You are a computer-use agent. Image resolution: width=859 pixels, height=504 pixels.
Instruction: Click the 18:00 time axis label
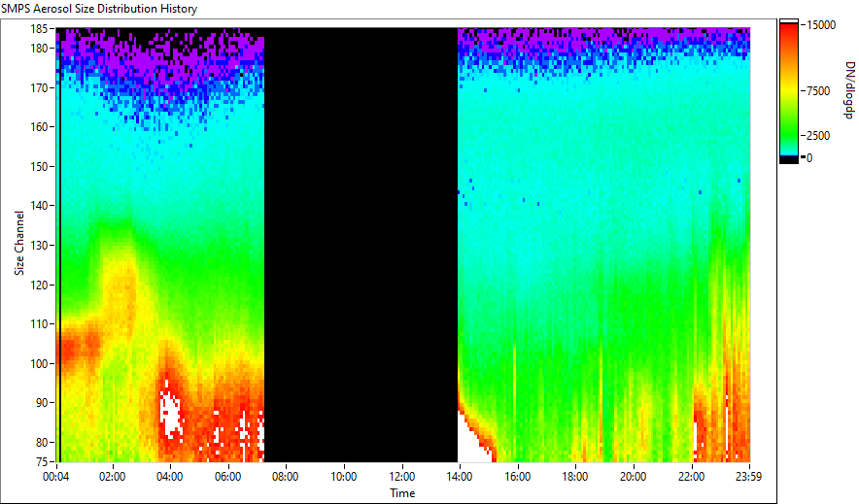coord(575,477)
